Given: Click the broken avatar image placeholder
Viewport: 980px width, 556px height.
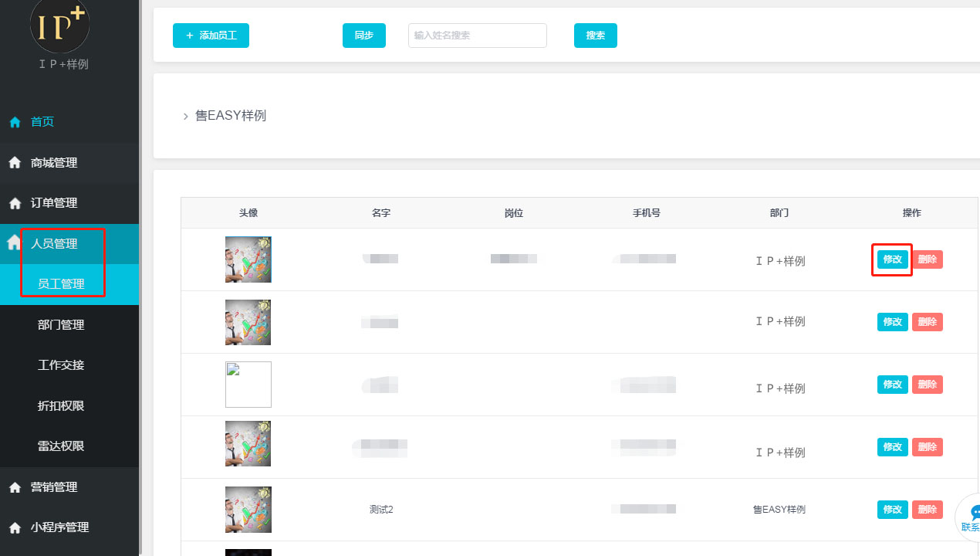Looking at the screenshot, I should click(x=248, y=385).
